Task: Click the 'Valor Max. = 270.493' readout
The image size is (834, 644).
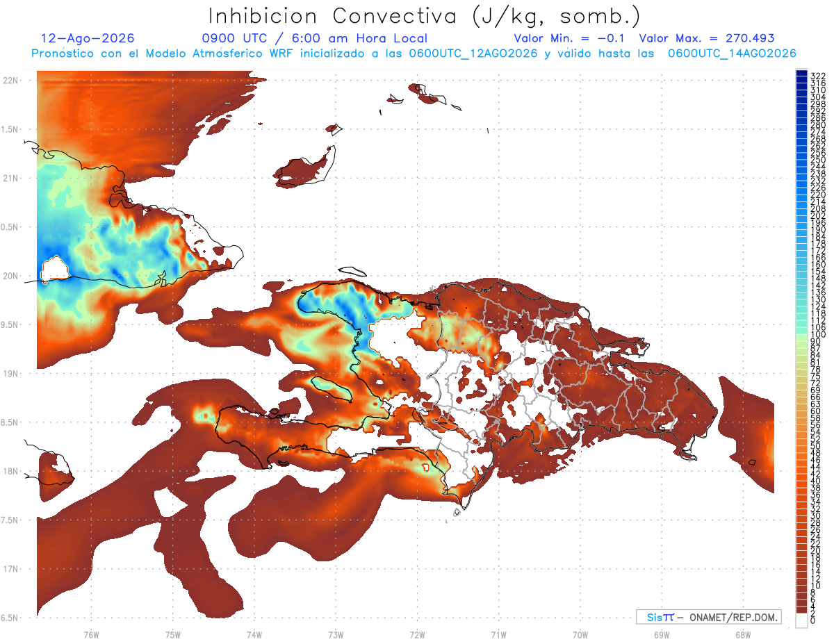Action: click(x=707, y=38)
